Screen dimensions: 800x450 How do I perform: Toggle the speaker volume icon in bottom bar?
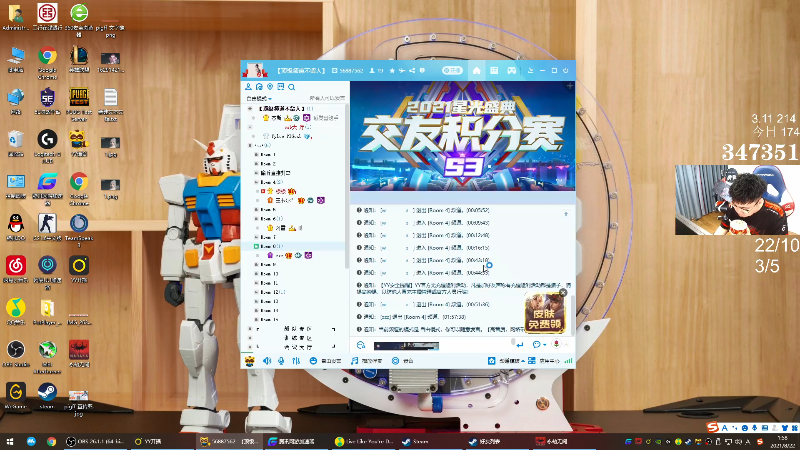click(267, 361)
